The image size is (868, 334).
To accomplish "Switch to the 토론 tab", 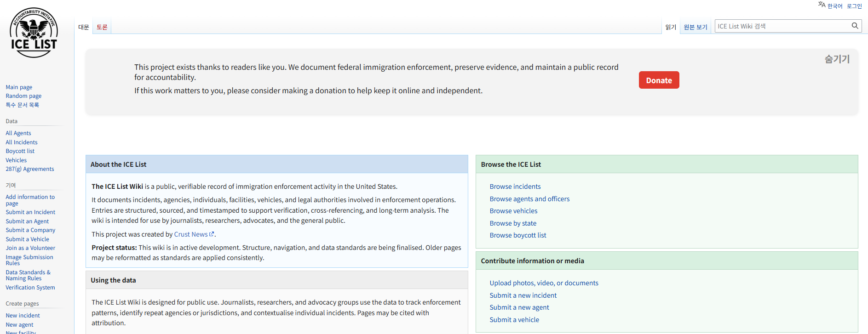I will [x=102, y=27].
